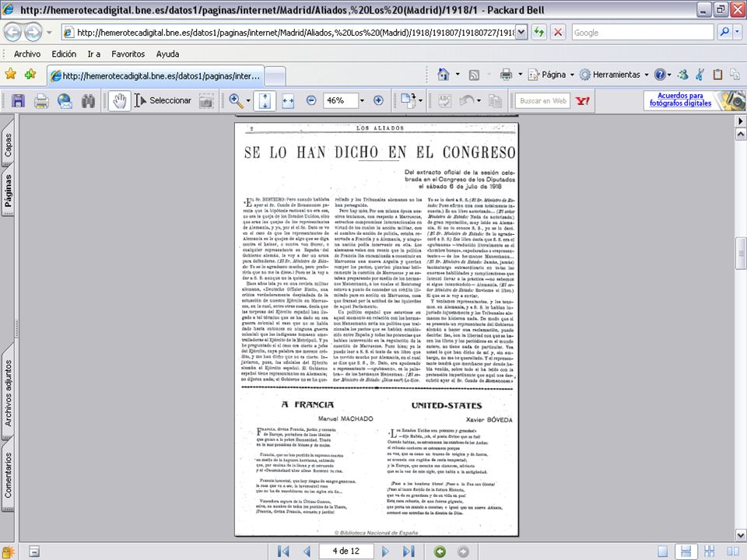Open the Favorites Center star

point(10,75)
